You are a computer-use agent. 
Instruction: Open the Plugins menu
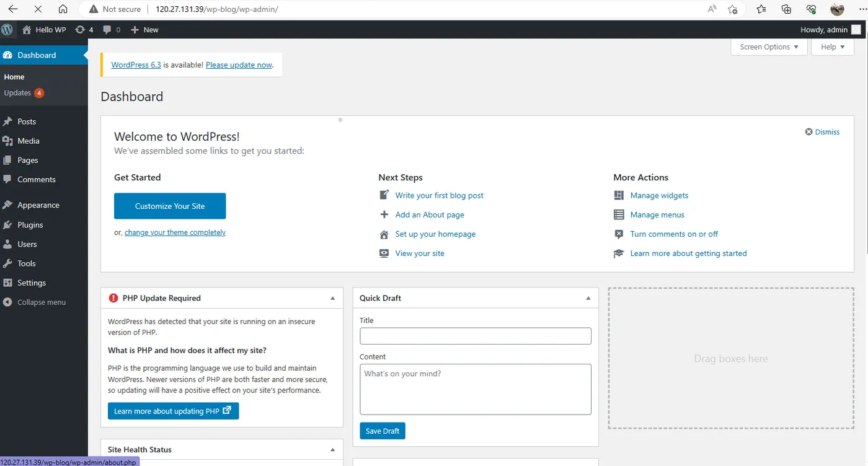click(x=44, y=225)
